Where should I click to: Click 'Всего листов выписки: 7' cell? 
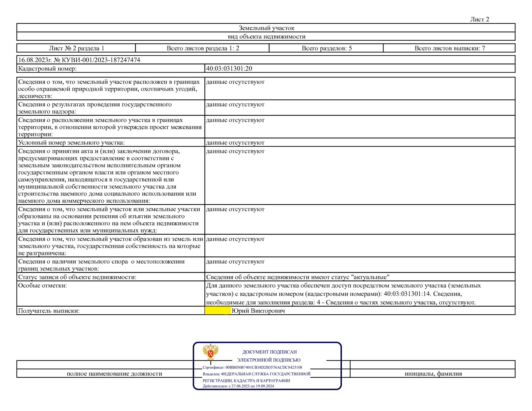click(450, 48)
